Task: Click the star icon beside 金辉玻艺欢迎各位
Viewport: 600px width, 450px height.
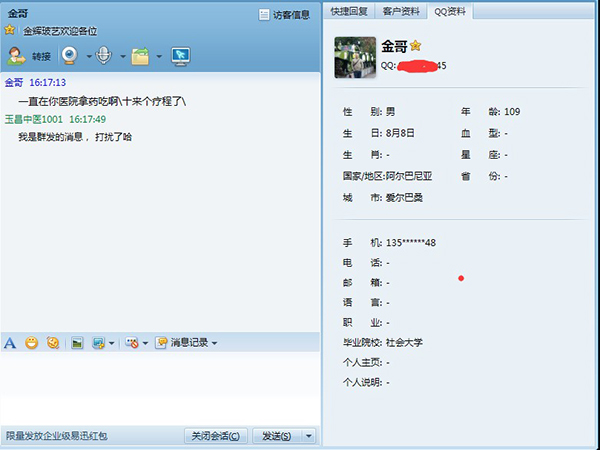Action: [x=10, y=30]
